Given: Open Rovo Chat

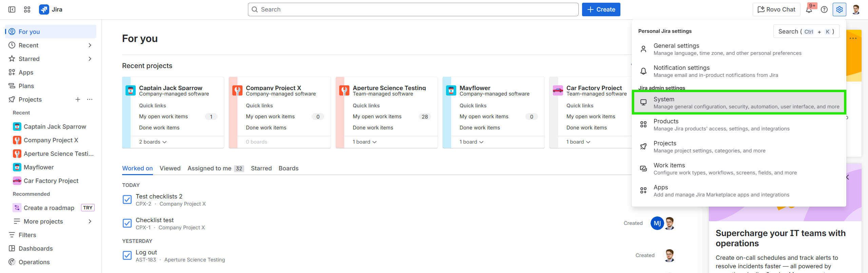Looking at the screenshot, I should tap(776, 9).
